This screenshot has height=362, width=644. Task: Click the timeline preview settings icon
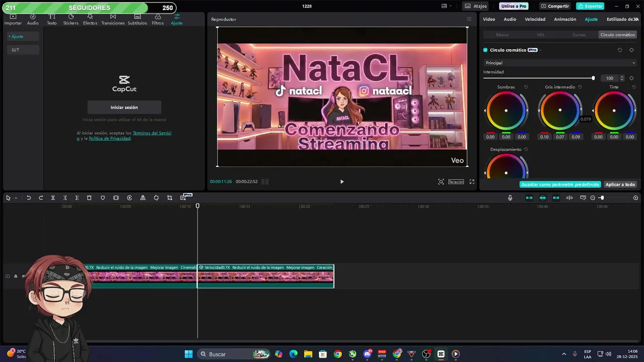(583, 198)
